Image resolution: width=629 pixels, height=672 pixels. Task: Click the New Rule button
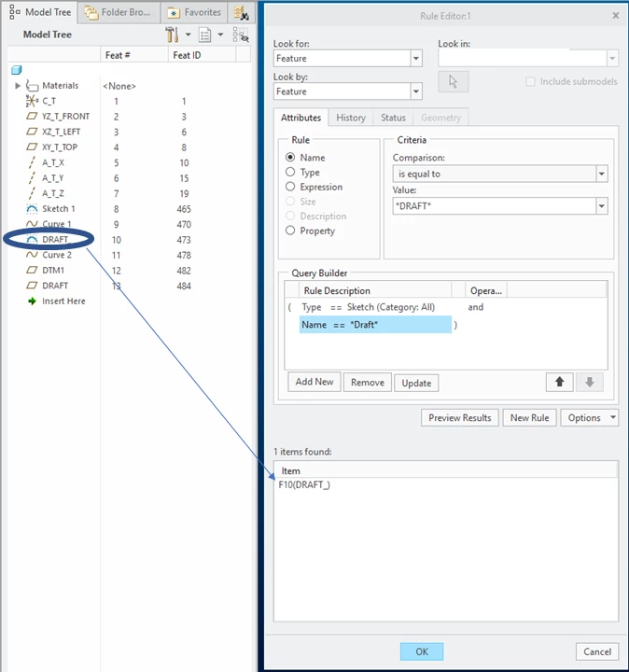tap(529, 417)
